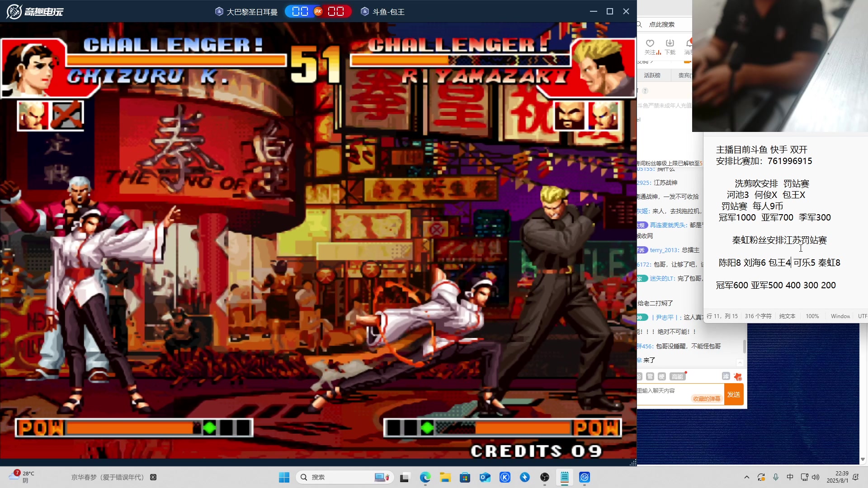Click the 下载 download icon

pos(670,43)
